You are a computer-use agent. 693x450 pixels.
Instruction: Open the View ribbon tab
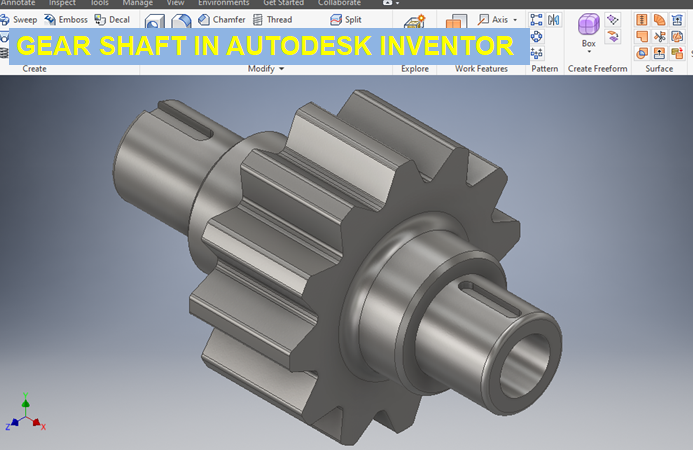[175, 3]
